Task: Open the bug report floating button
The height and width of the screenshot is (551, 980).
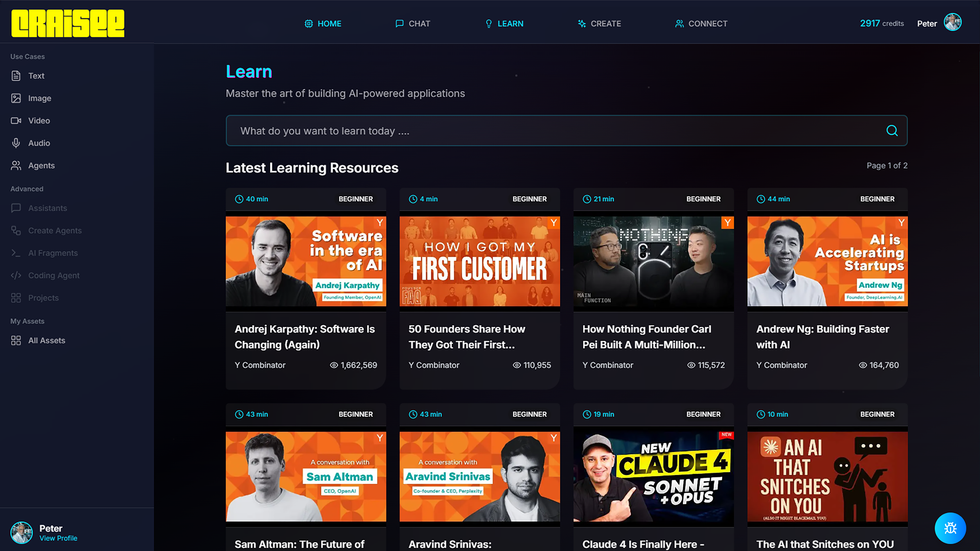Action: pos(950,528)
